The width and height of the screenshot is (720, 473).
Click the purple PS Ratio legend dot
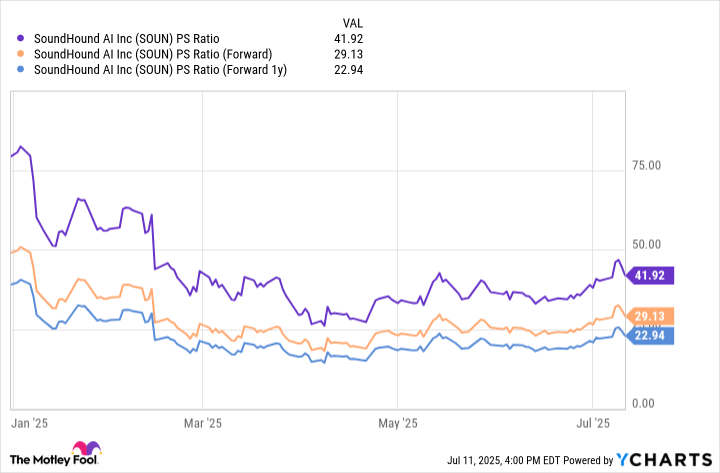click(20, 39)
